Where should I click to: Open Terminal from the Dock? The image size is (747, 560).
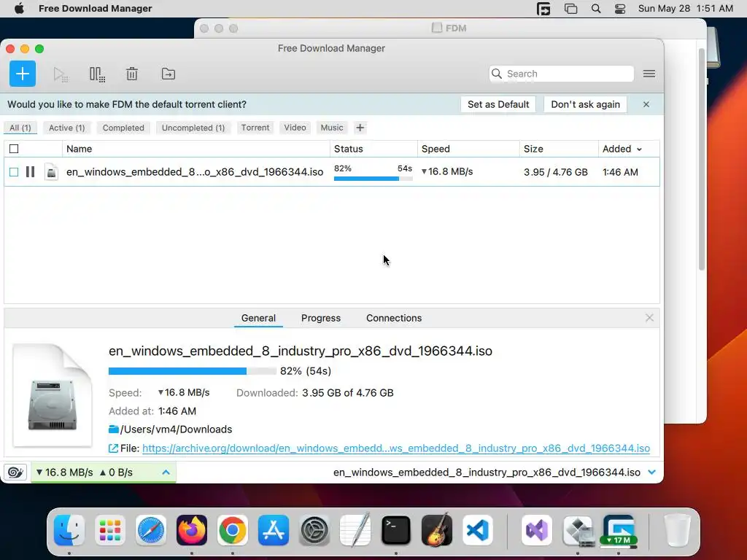point(396,530)
